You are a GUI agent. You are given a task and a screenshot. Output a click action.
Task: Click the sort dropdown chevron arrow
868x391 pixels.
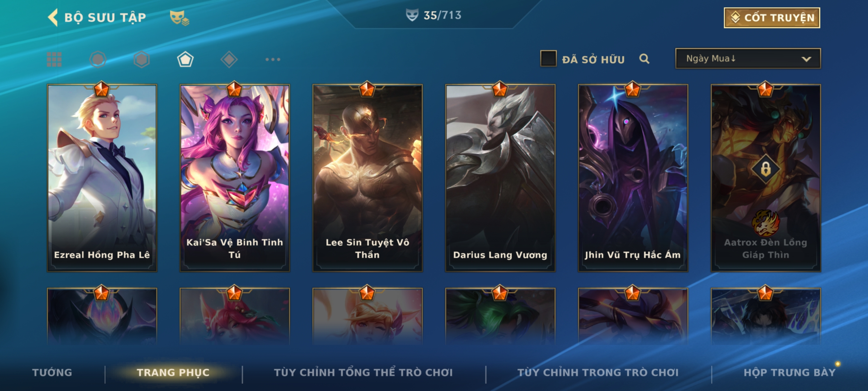[x=806, y=59]
